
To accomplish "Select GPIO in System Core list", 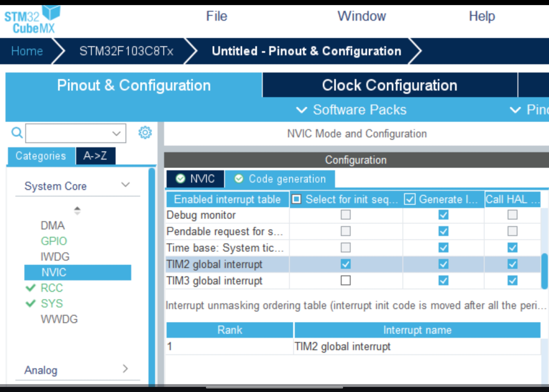I will (54, 241).
